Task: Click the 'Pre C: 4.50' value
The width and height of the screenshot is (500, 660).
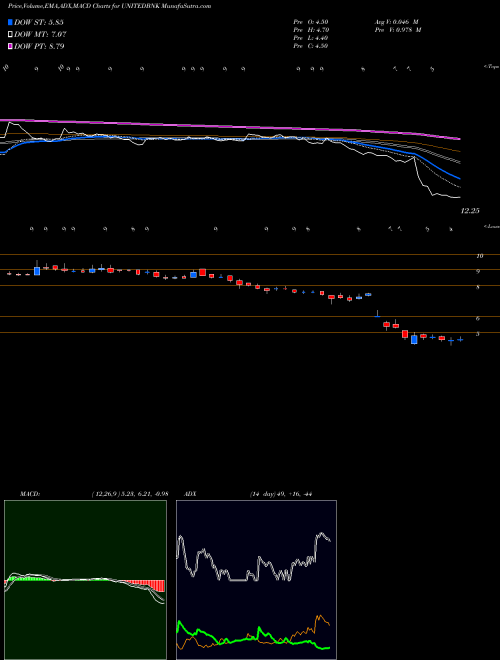Action: tap(311, 46)
